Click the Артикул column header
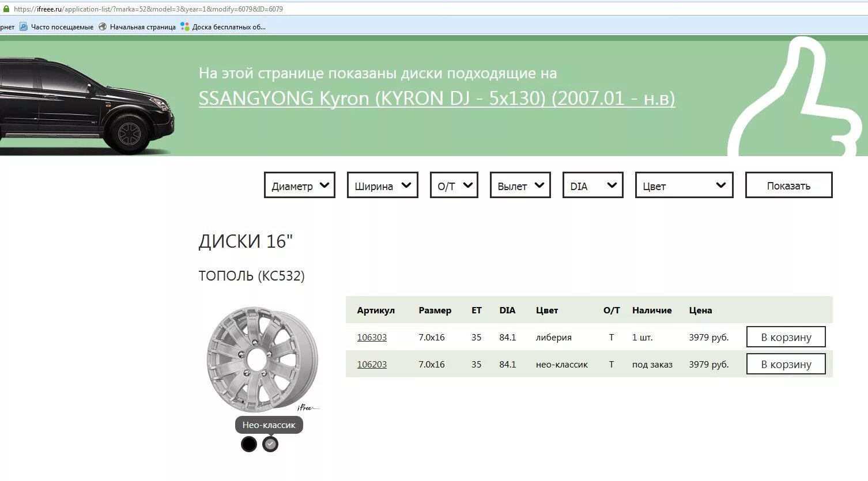 [376, 310]
